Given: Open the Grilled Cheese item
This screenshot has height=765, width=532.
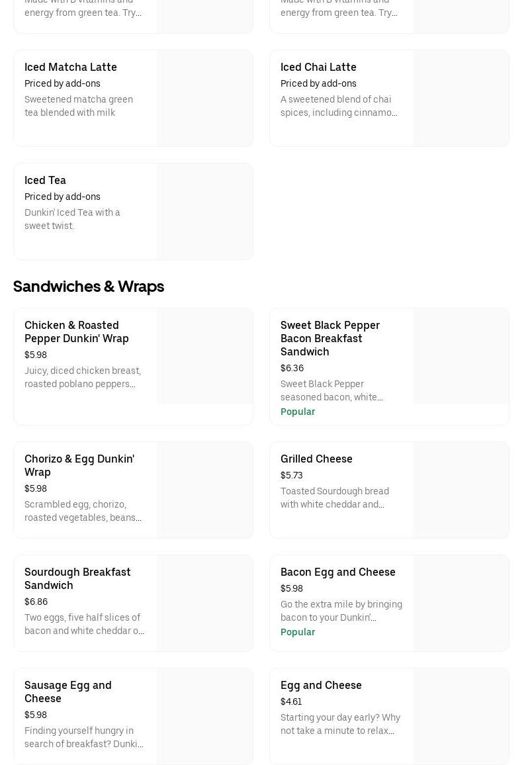Looking at the screenshot, I should (316, 459).
